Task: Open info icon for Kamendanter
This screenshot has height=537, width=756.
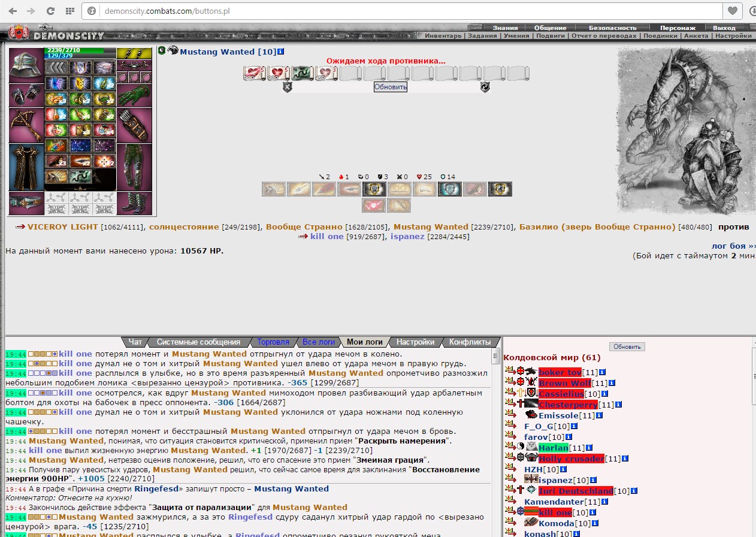Action: click(605, 501)
